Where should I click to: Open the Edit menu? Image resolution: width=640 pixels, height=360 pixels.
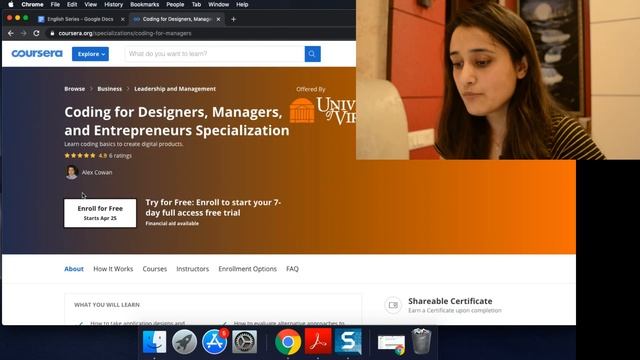tap(72, 4)
